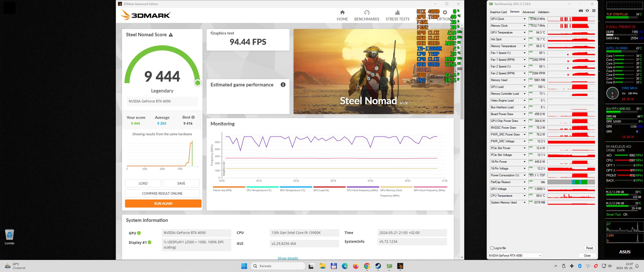
Task: Toggle CPU Clock Frequency legend series
Action: [x=363, y=189]
